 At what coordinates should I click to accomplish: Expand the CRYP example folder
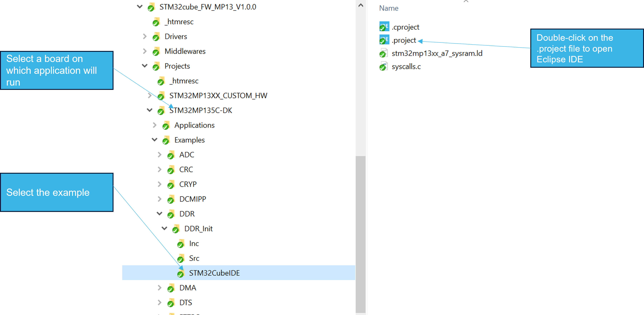point(159,184)
